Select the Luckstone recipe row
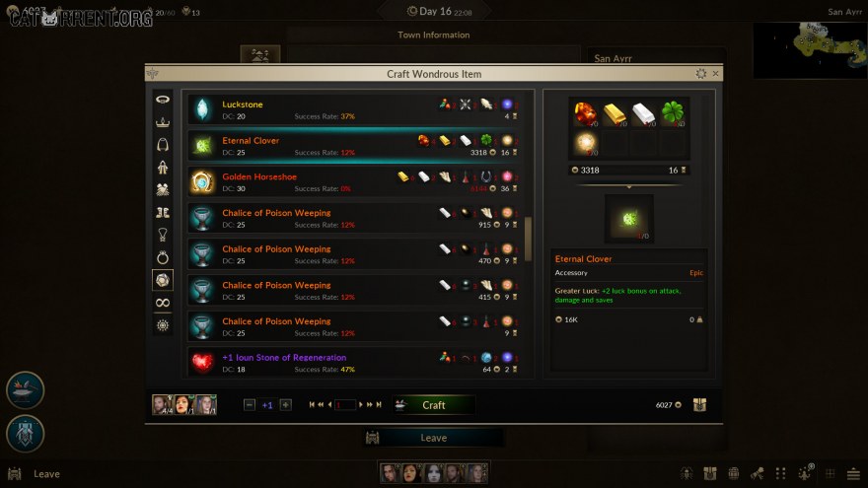Screen dimensions: 868x488 pos(354,109)
